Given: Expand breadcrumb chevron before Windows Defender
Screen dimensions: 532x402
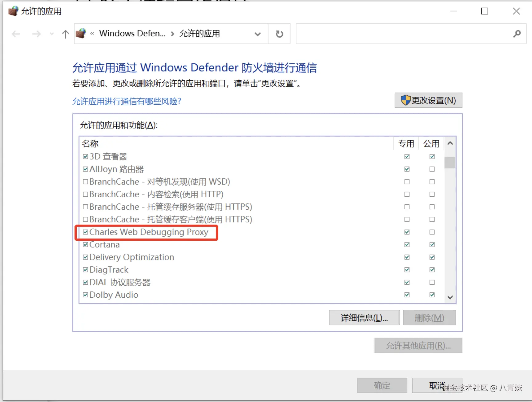Looking at the screenshot, I should 92,34.
